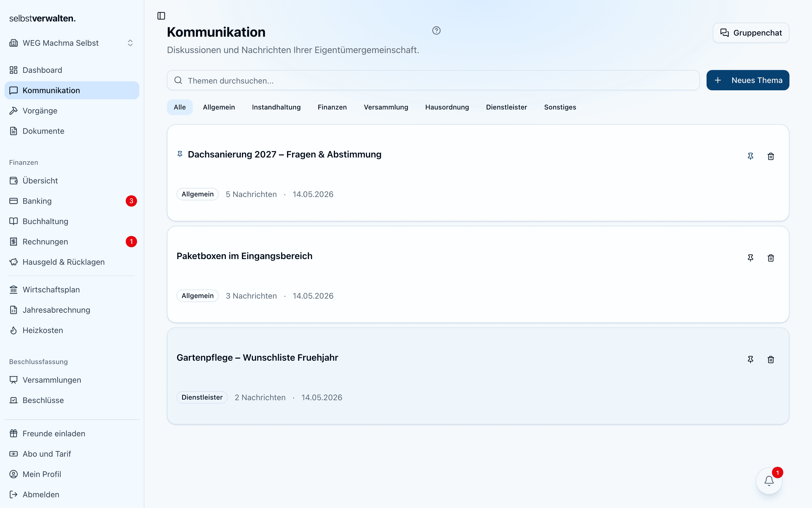
Task: Filter by the Instandhaltung tab
Action: click(x=276, y=107)
